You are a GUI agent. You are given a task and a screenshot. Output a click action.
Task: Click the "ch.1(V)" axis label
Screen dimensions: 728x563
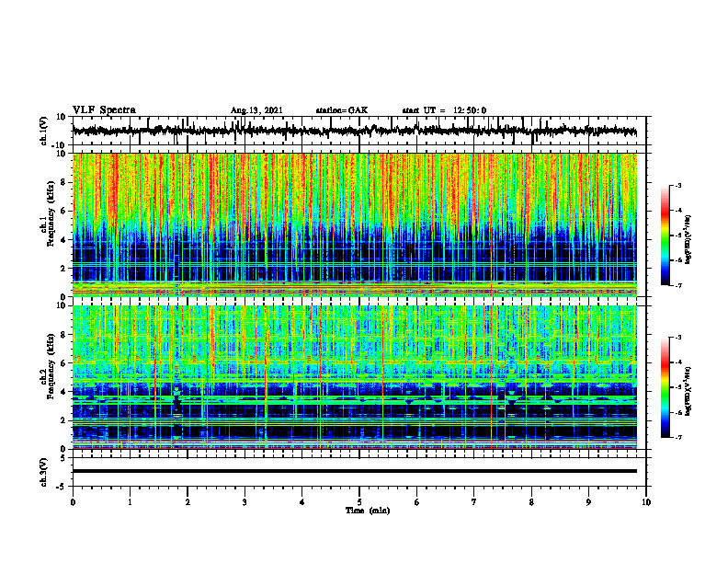(44, 131)
